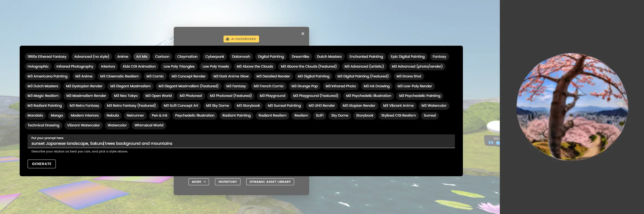Select M3 Retro Fantasy (Featured) style
The width and height of the screenshot is (644, 214).
(131, 106)
